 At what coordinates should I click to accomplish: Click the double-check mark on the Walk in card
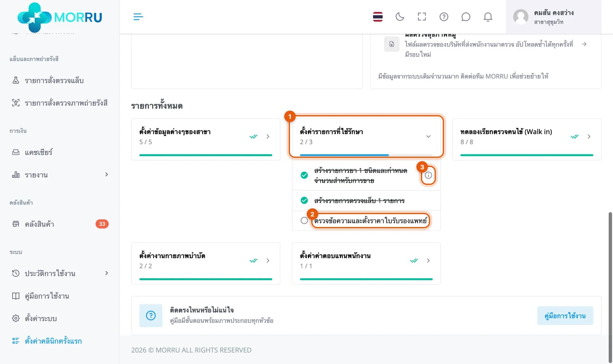[x=574, y=136]
